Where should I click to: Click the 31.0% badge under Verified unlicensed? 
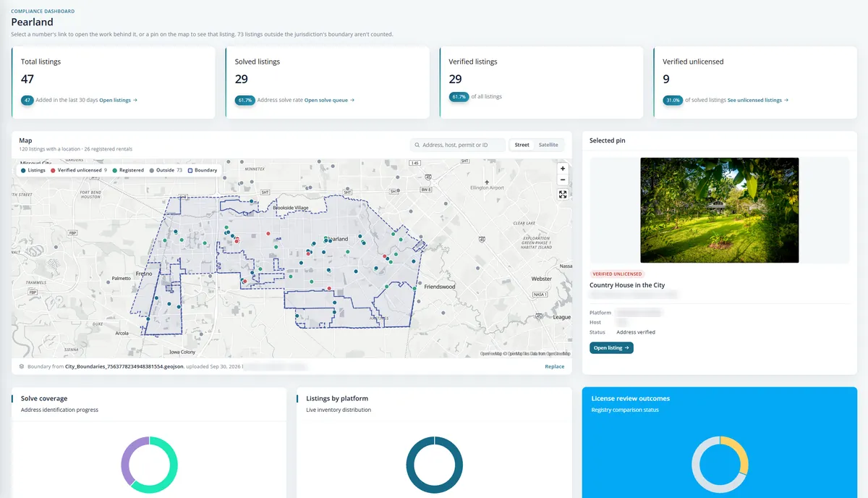click(x=673, y=100)
